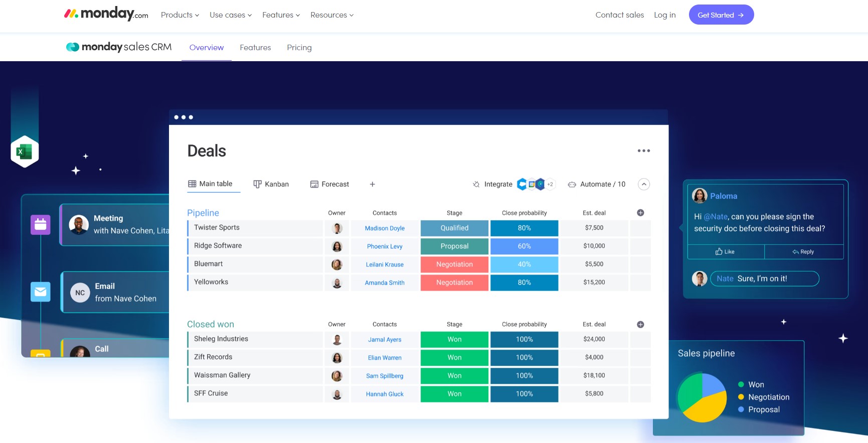Click Yelloworks owner avatar
868x443 pixels.
click(x=337, y=283)
